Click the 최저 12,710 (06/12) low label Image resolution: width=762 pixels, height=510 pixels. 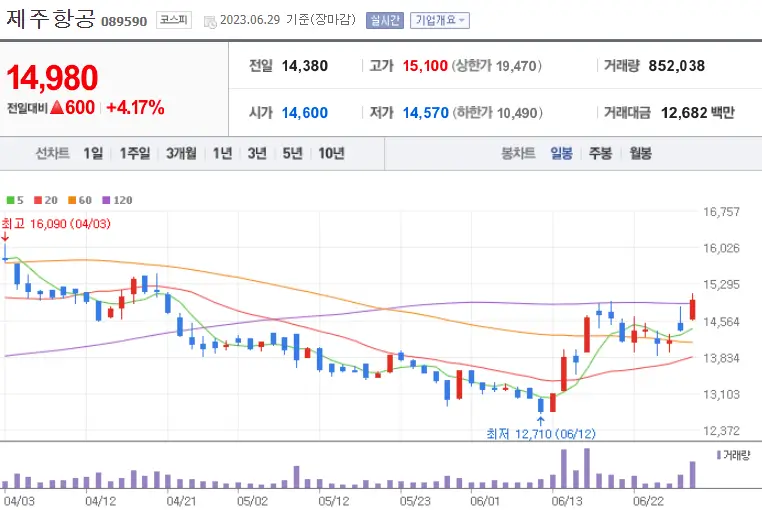(541, 433)
